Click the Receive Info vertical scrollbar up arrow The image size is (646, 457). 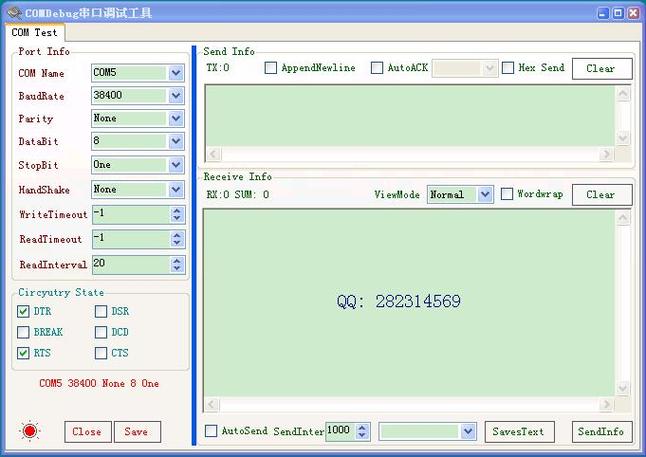[x=623, y=218]
